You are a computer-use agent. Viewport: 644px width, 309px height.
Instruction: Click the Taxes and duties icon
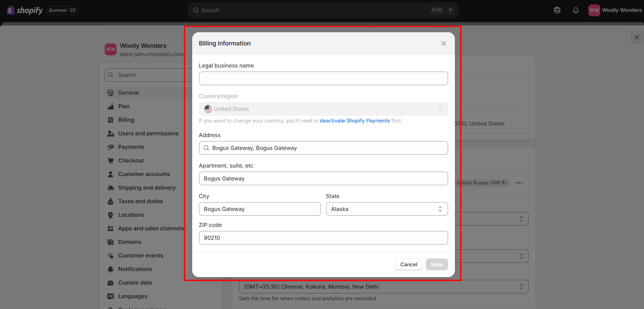coord(110,201)
